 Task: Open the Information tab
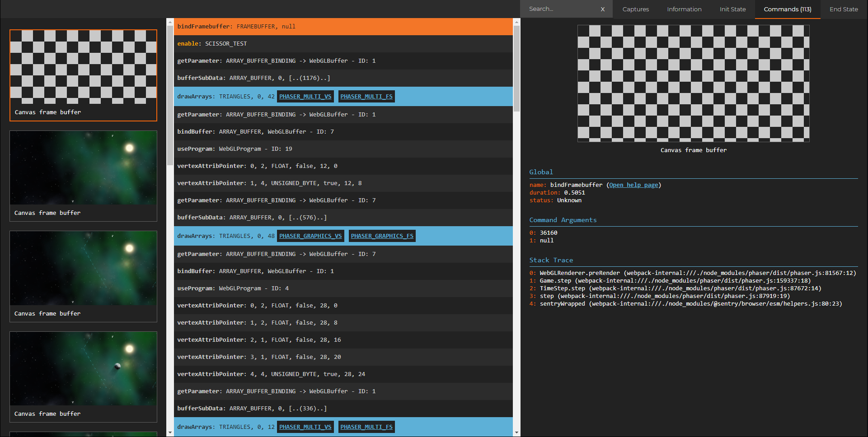click(684, 9)
